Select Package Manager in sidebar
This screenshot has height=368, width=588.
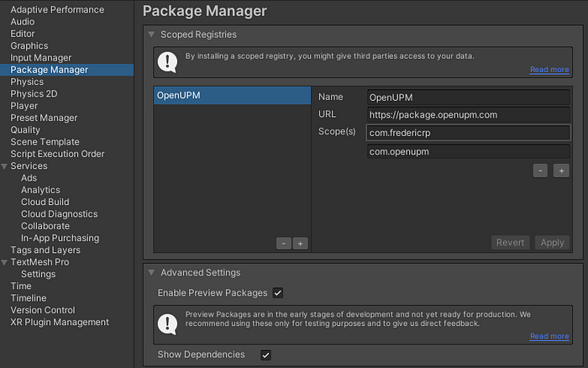(66, 70)
